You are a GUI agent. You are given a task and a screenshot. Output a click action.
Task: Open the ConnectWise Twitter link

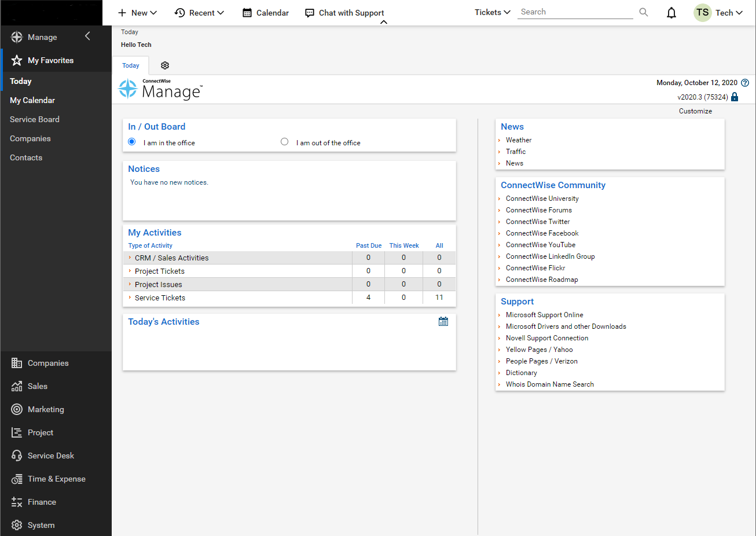click(x=538, y=222)
